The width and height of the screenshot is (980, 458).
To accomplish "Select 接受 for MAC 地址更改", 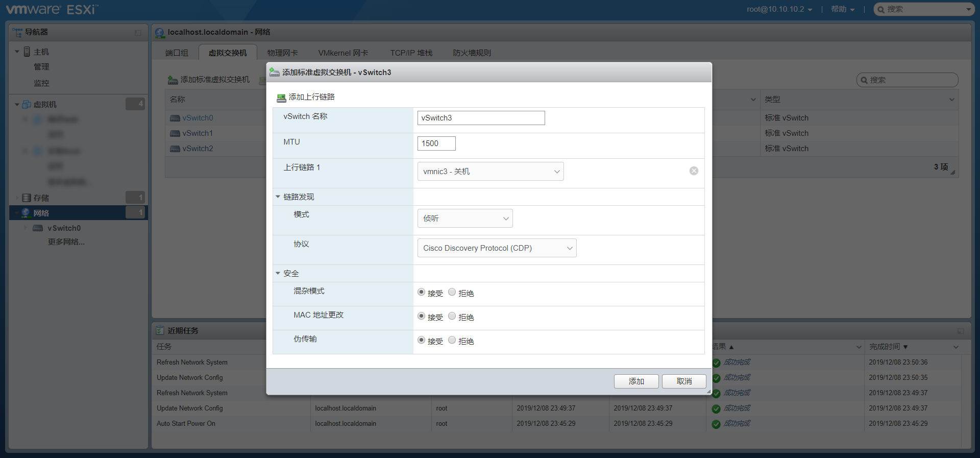I will (421, 316).
